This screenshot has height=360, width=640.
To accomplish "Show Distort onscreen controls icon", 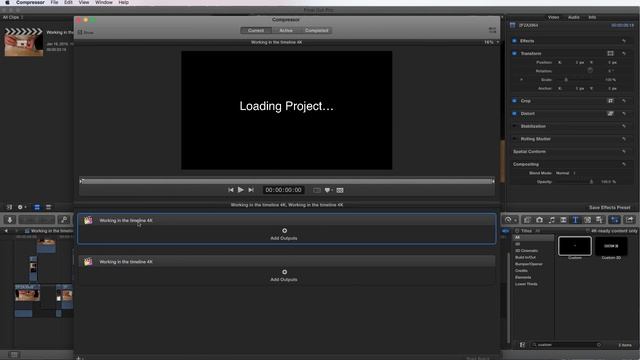I will tap(610, 113).
